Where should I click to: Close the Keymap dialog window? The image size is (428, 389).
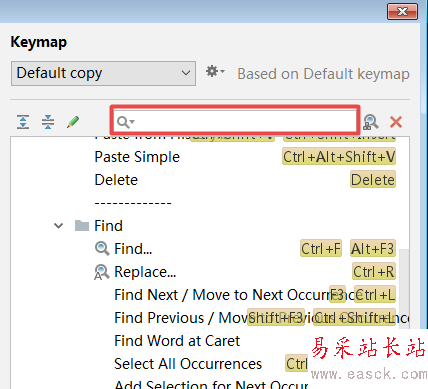402,12
